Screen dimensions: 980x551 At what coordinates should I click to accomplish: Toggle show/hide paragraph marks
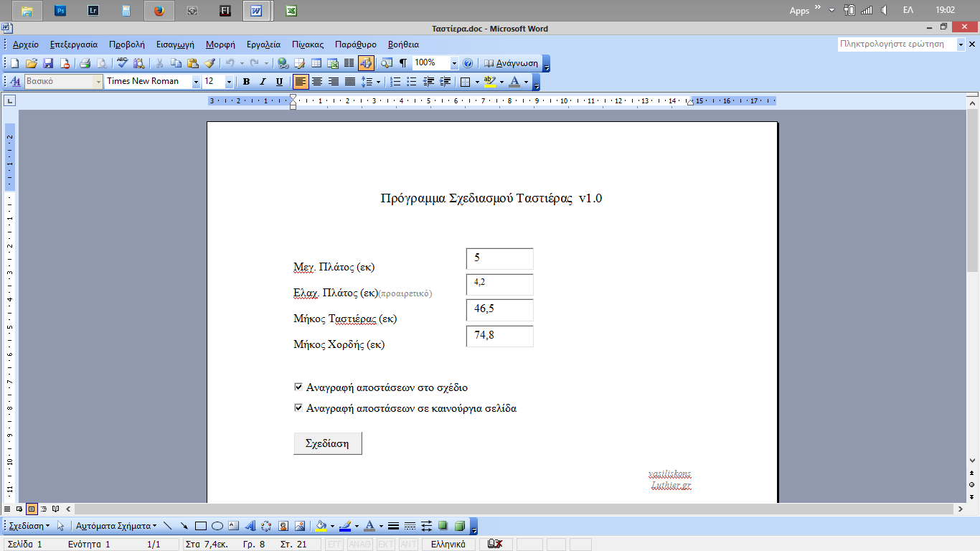pyautogui.click(x=403, y=63)
